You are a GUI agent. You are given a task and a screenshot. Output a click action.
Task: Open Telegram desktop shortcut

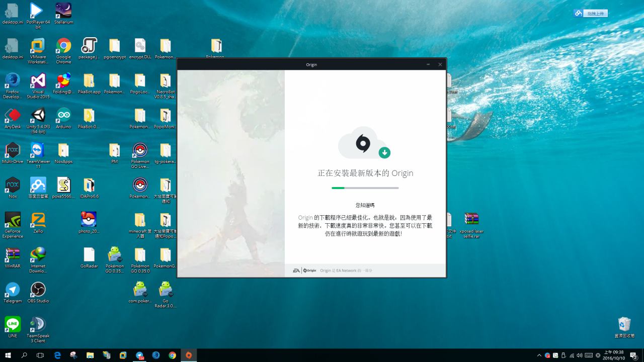pyautogui.click(x=13, y=292)
